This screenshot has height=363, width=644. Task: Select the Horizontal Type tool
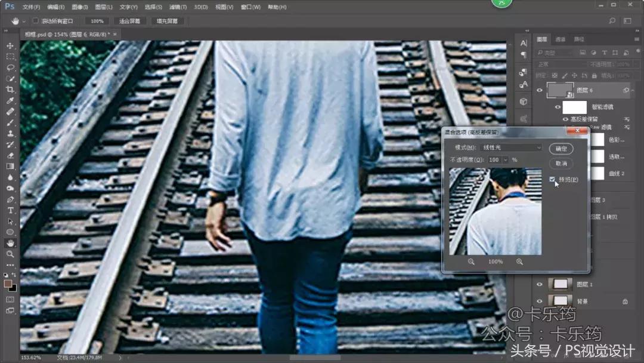click(10, 210)
